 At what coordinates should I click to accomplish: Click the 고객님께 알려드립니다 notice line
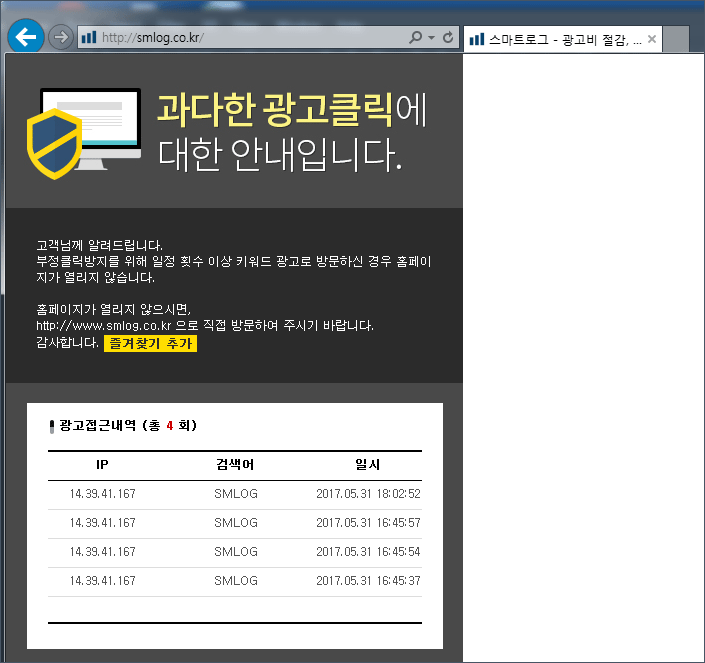pos(99,245)
